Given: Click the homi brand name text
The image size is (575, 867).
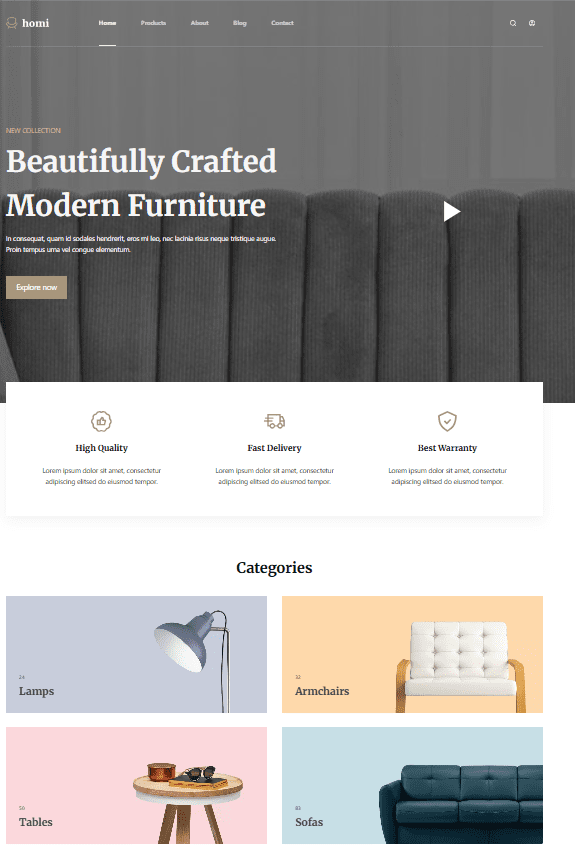Looking at the screenshot, I should (x=35, y=23).
